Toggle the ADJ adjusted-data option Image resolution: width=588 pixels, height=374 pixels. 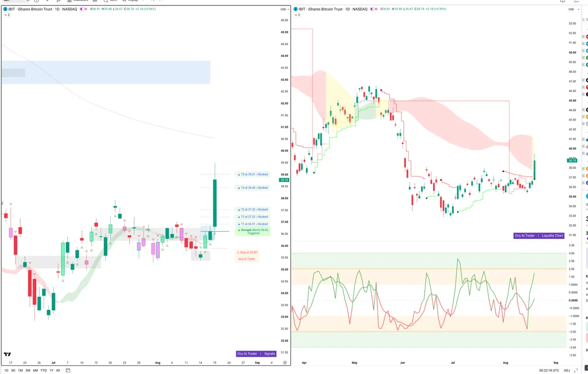[x=567, y=370]
